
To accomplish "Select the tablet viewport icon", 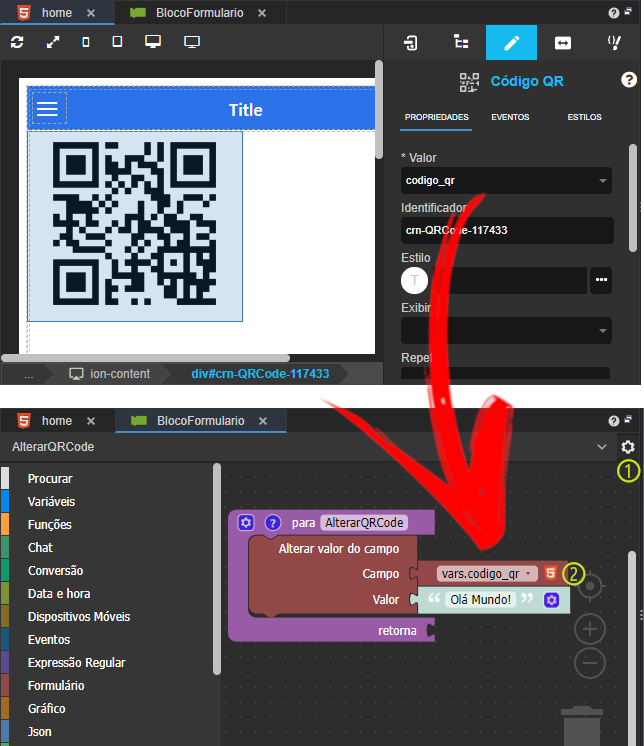I will [x=117, y=42].
